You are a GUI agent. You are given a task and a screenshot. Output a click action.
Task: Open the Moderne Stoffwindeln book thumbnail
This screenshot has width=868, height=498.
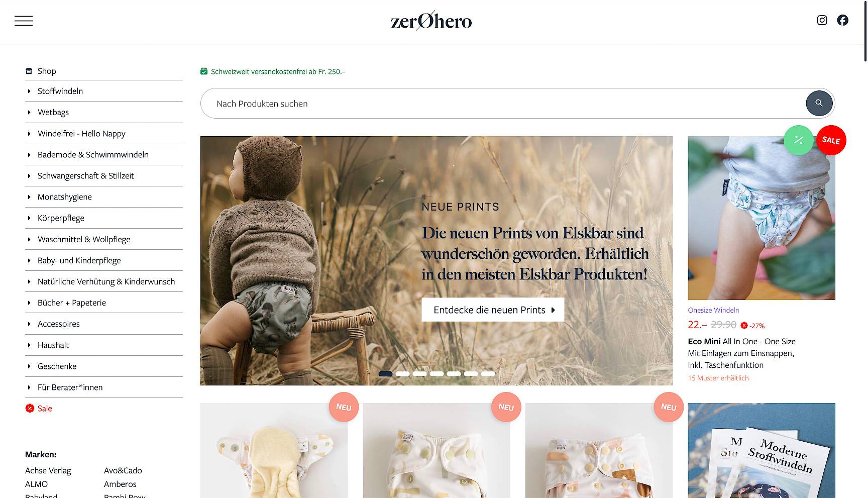tap(762, 450)
